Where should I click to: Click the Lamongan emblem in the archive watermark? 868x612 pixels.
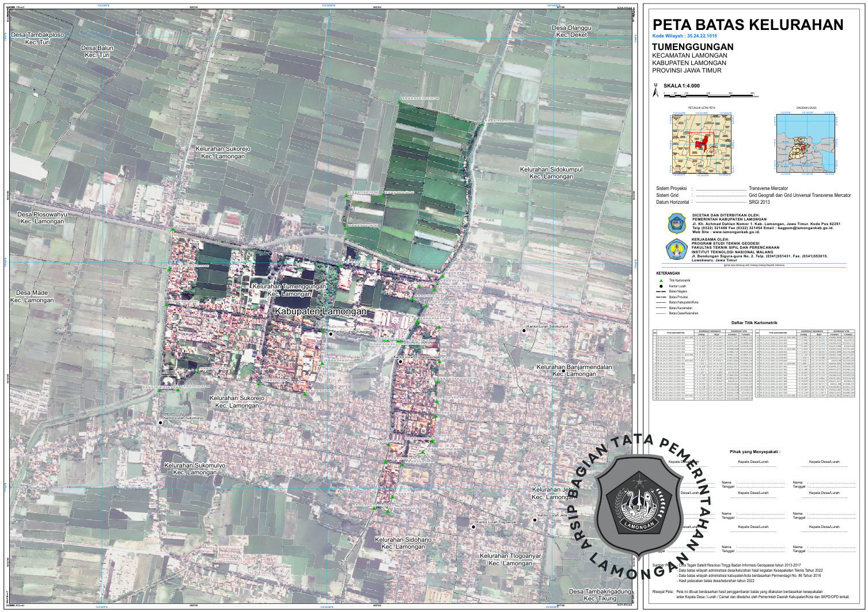click(638, 501)
